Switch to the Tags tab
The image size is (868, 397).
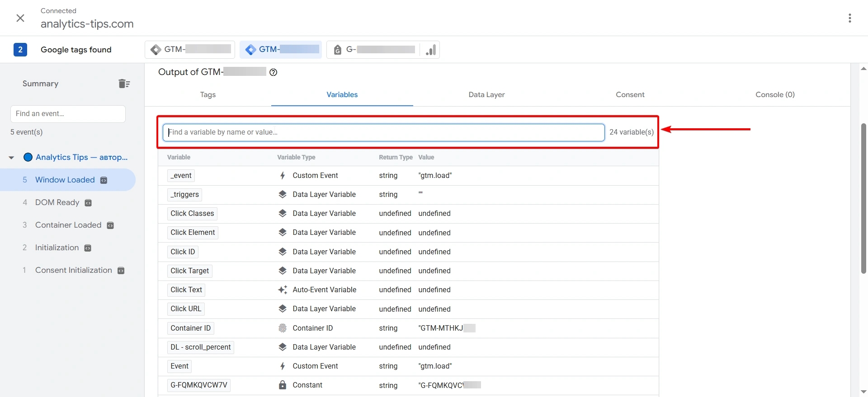208,95
